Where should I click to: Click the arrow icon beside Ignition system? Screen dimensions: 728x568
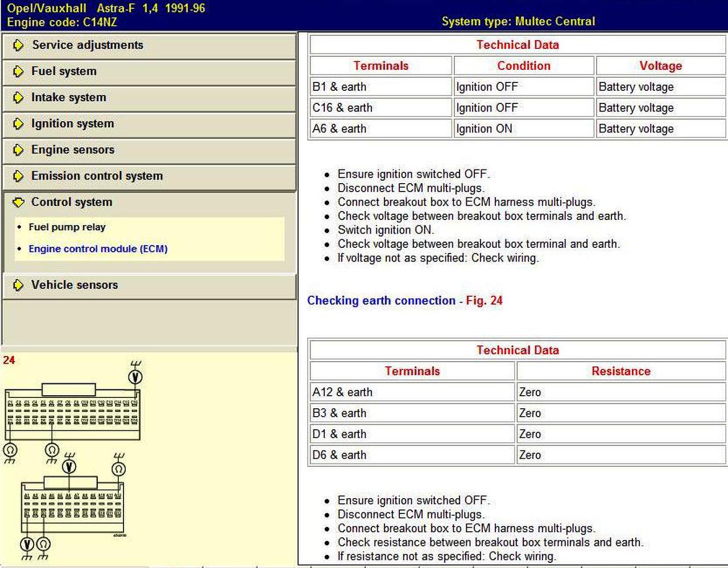(x=18, y=124)
